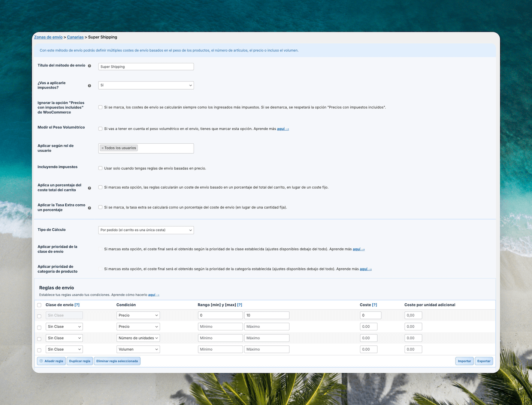Navigate to Canarias breadcrumb

[75, 37]
